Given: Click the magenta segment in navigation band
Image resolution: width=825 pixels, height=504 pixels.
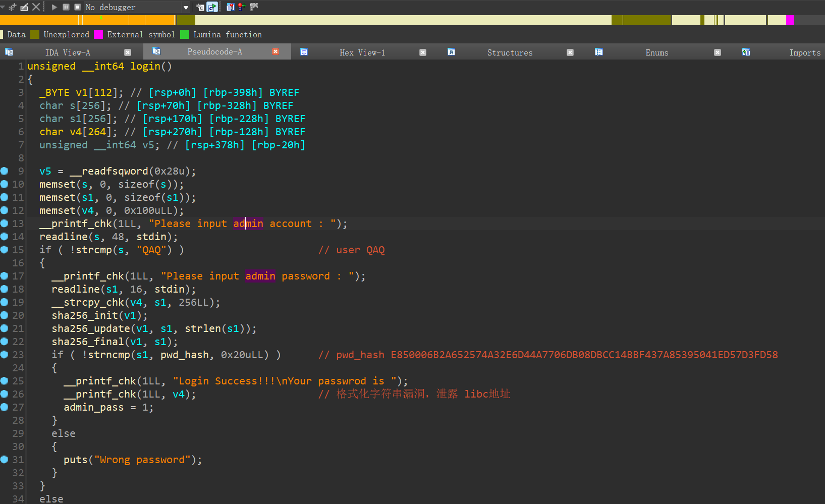Looking at the screenshot, I should 790,20.
